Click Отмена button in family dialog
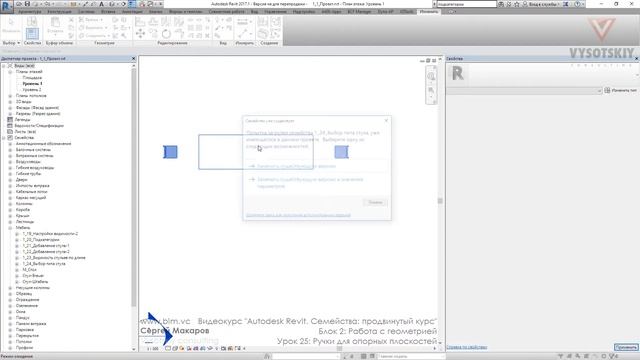The image size is (640, 360). 375,202
